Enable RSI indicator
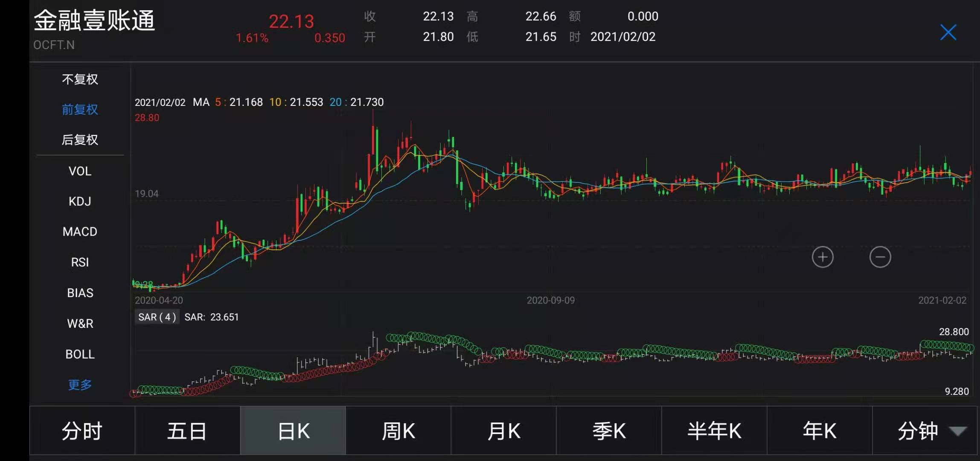980x461 pixels. pyautogui.click(x=80, y=262)
